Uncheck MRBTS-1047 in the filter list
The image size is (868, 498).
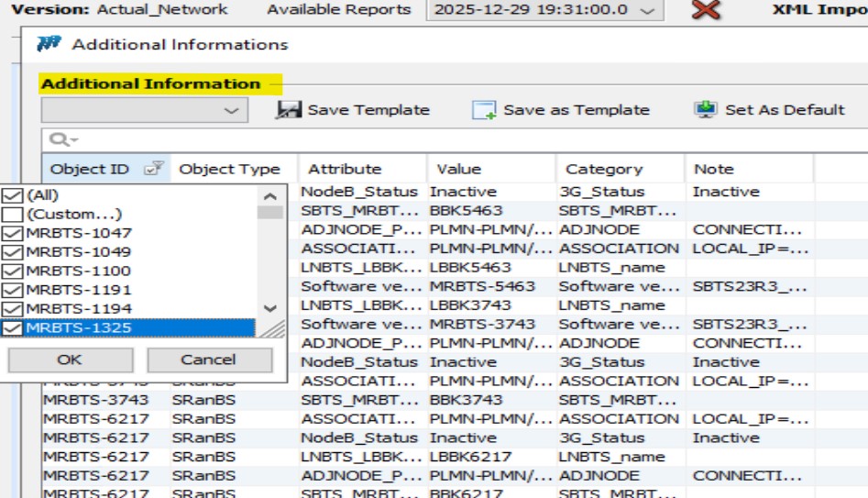(12, 233)
